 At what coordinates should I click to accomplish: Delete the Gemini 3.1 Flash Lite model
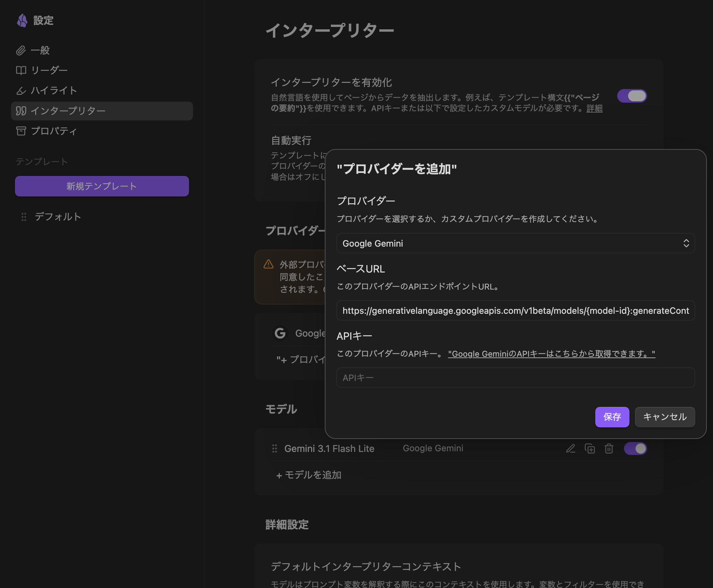[x=609, y=449]
